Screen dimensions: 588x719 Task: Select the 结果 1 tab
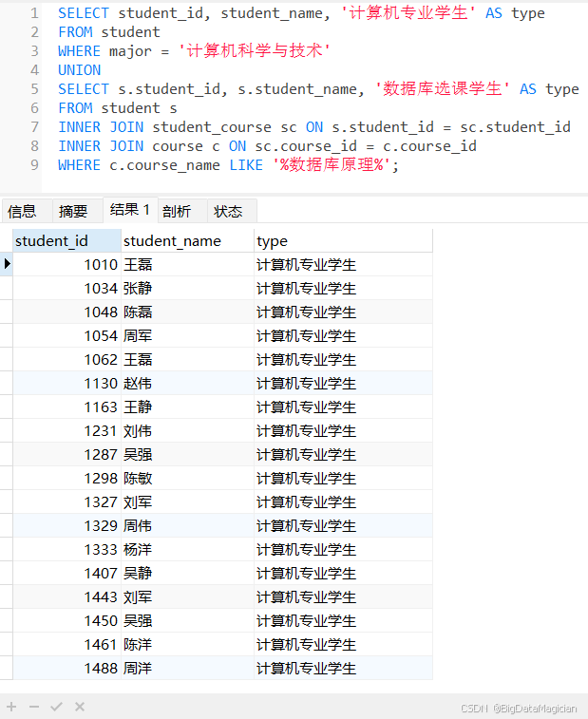click(x=130, y=210)
